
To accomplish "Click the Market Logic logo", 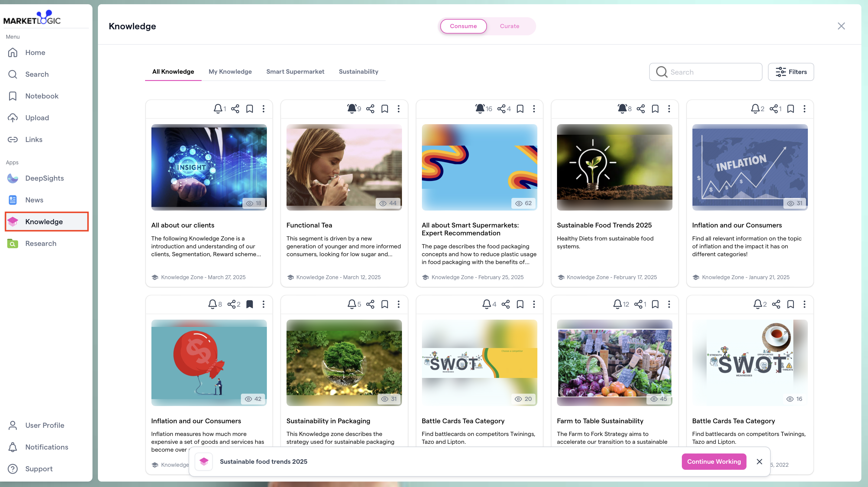I will pos(32,17).
